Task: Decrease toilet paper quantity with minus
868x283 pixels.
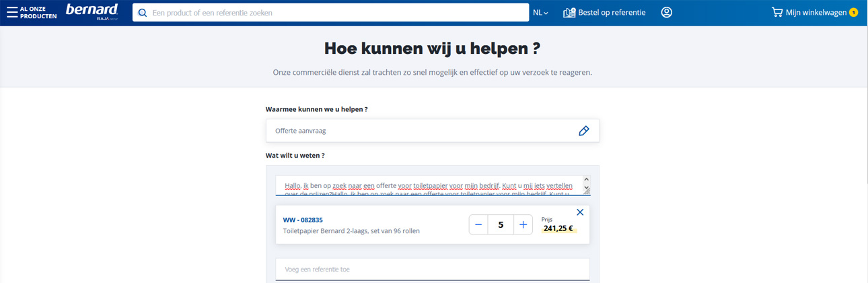Action: click(478, 225)
